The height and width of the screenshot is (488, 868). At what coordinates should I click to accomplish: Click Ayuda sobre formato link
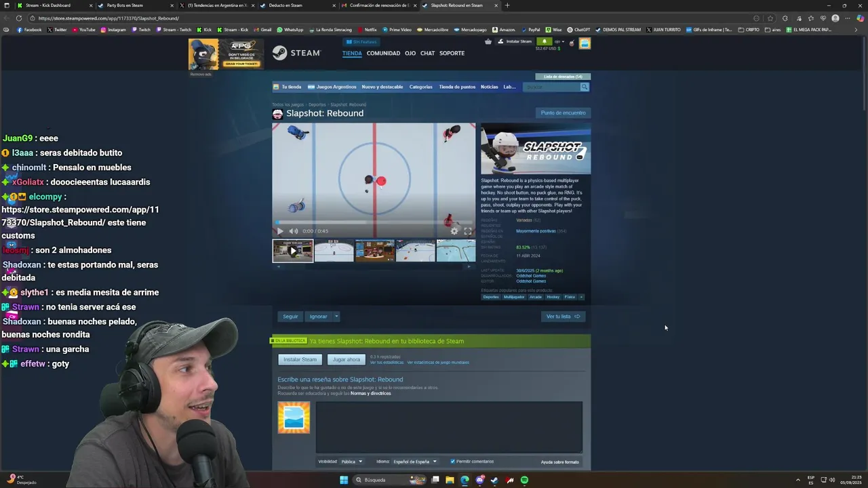pos(559,462)
